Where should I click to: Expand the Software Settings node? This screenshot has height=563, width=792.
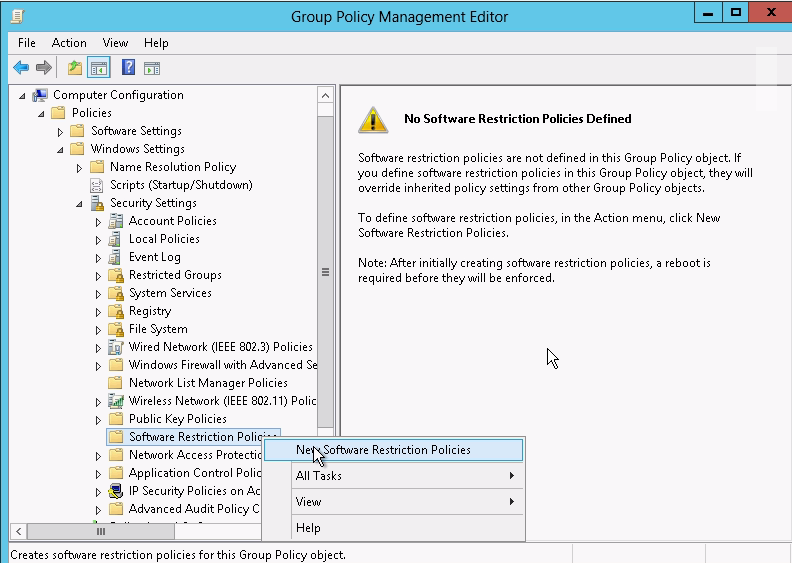(x=60, y=132)
